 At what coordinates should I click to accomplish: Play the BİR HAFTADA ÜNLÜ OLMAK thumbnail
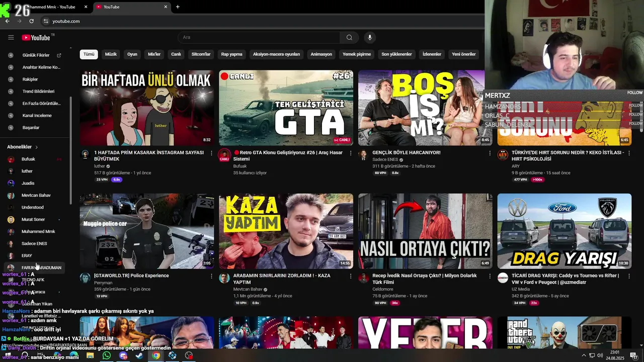point(147,108)
